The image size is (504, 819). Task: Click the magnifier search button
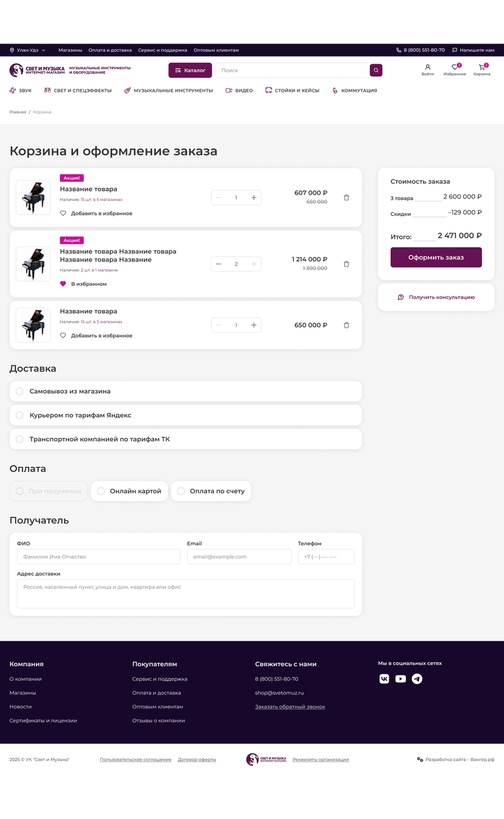click(376, 71)
